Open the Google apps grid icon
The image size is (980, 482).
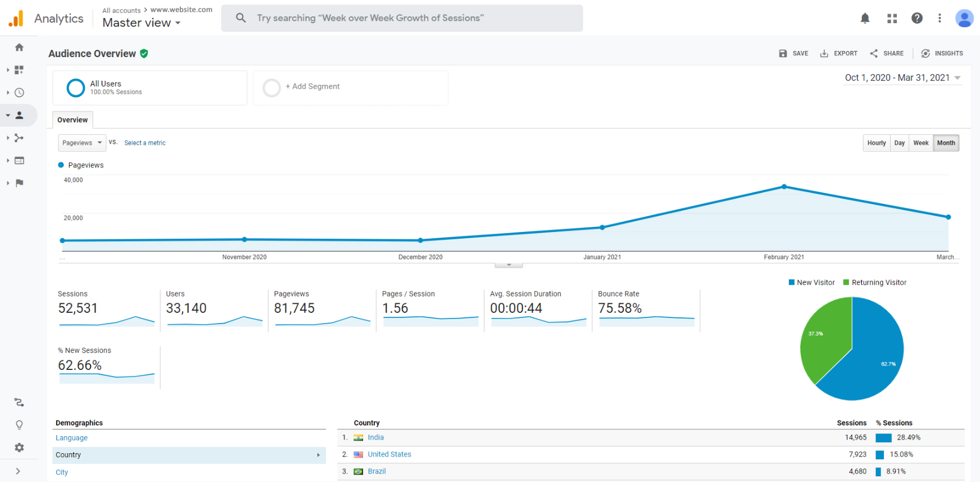pos(892,18)
